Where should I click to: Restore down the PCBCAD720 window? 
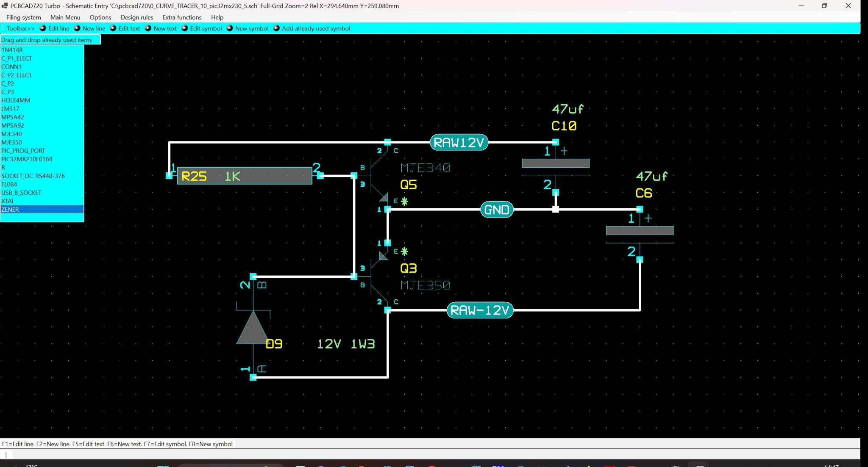pyautogui.click(x=824, y=6)
